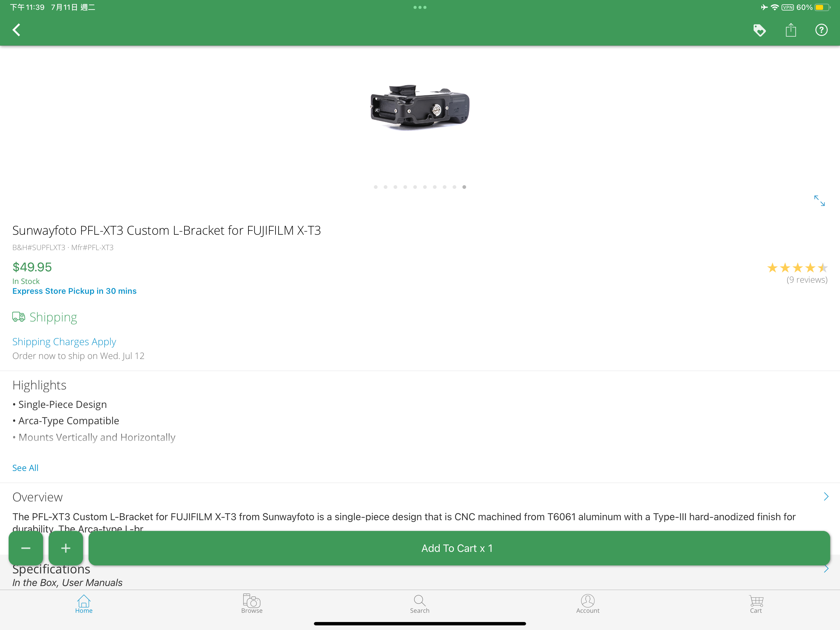Open the Cart tab
840x630 pixels.
click(x=756, y=604)
